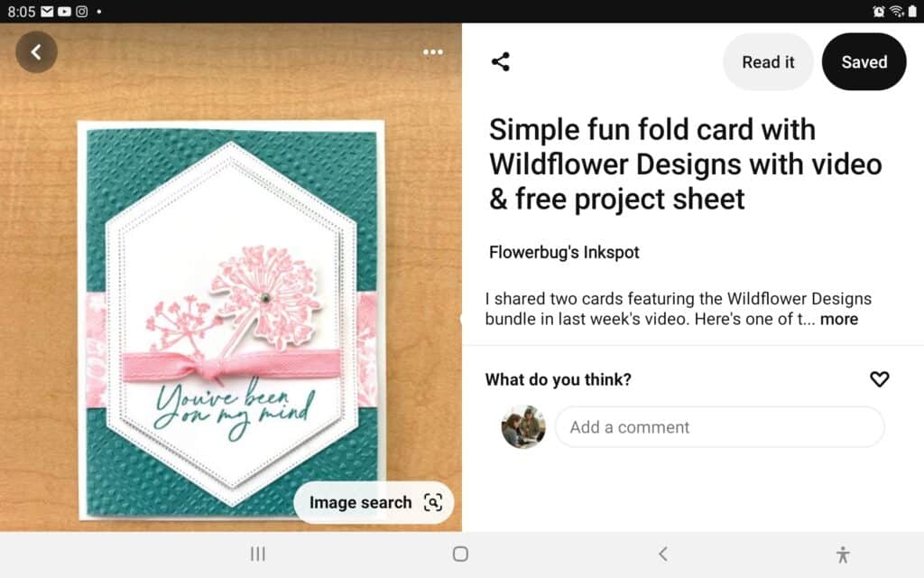Image resolution: width=924 pixels, height=578 pixels.
Task: Open the three-dot more options menu
Action: coord(433,51)
